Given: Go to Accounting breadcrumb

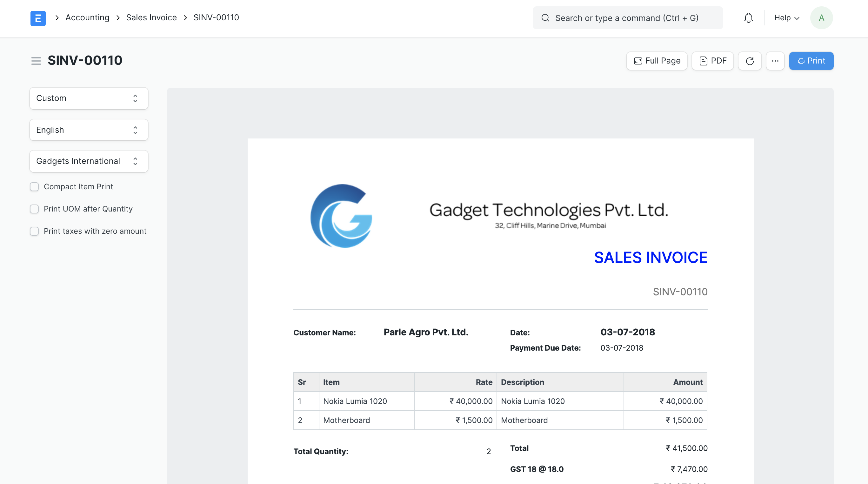Looking at the screenshot, I should [87, 17].
